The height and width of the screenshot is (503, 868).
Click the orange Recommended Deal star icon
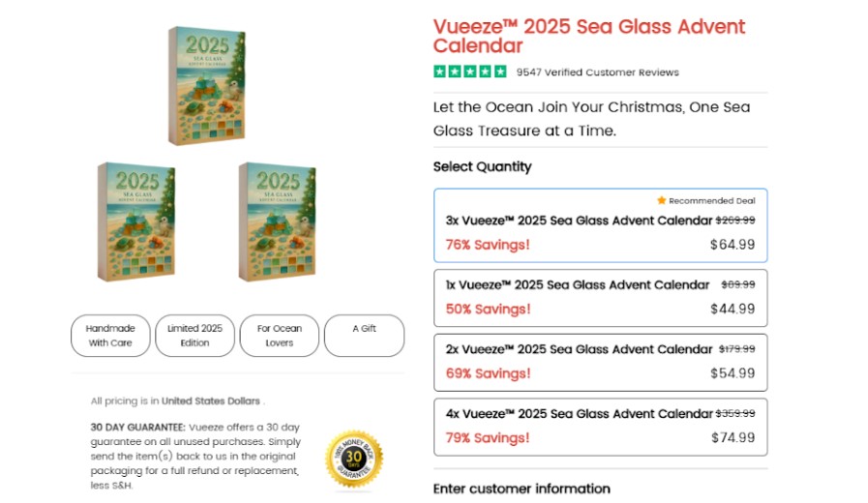[662, 200]
